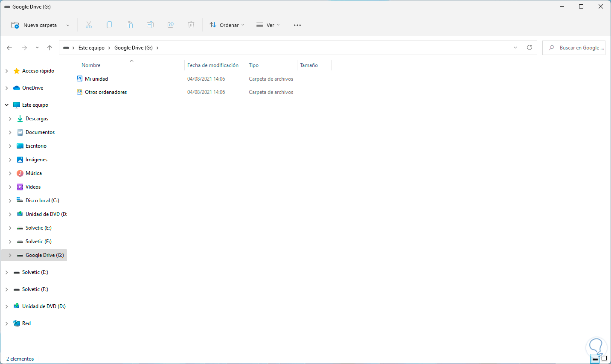Open the recent locations dropdown

[x=37, y=48]
